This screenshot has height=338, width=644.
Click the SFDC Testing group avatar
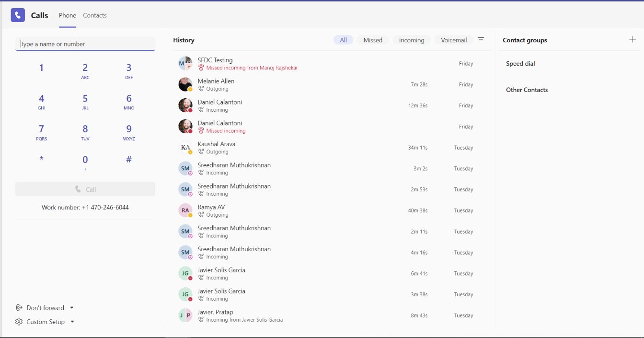pos(185,63)
